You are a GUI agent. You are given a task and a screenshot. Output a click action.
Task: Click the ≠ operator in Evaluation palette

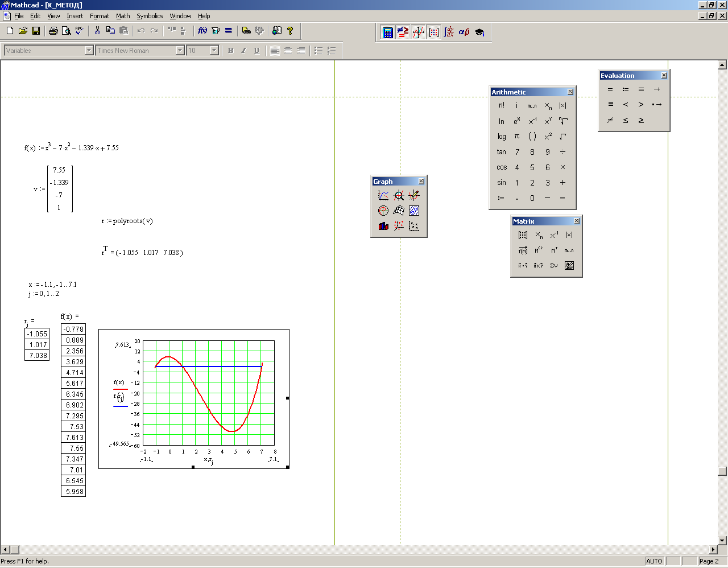610,120
